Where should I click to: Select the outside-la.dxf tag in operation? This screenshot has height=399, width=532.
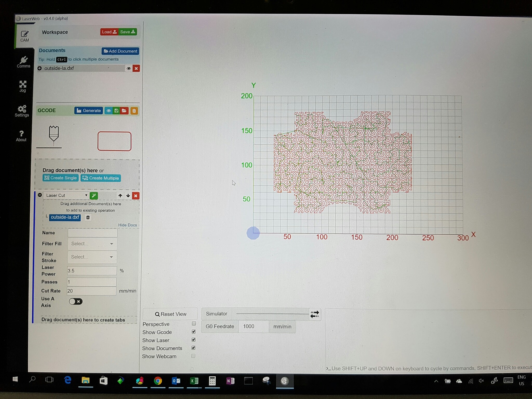tap(65, 217)
